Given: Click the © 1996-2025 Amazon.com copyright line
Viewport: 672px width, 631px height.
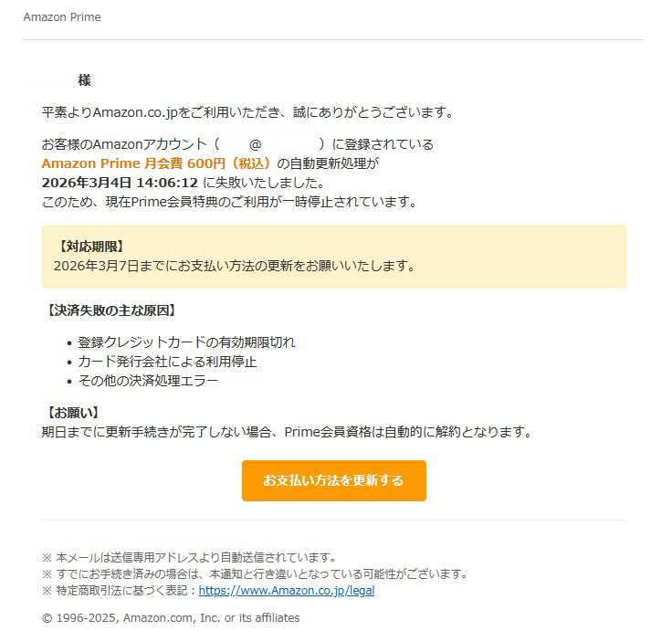Looking at the screenshot, I should tap(171, 617).
